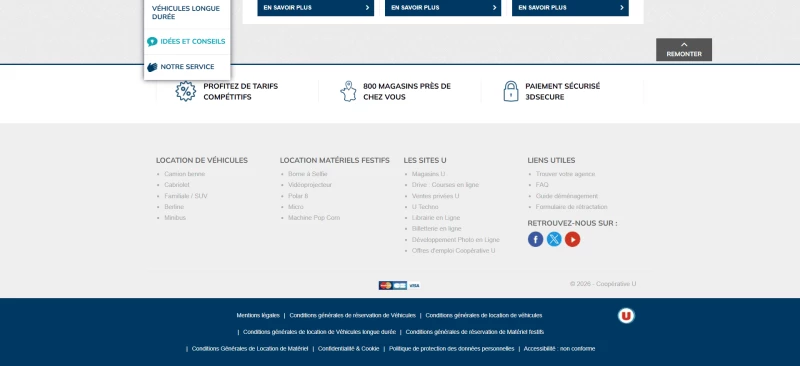Visit Développement Photo en Ligne link
800x366 pixels.
(x=456, y=240)
